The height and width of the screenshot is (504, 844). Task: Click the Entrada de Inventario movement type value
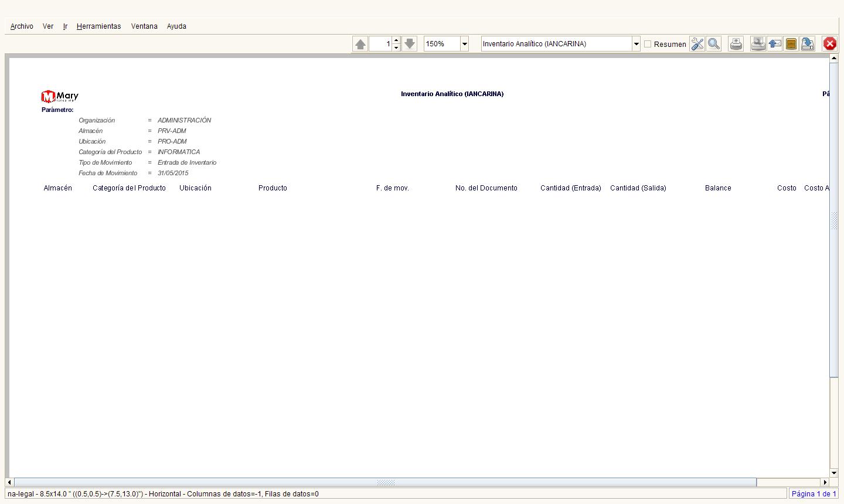[187, 162]
